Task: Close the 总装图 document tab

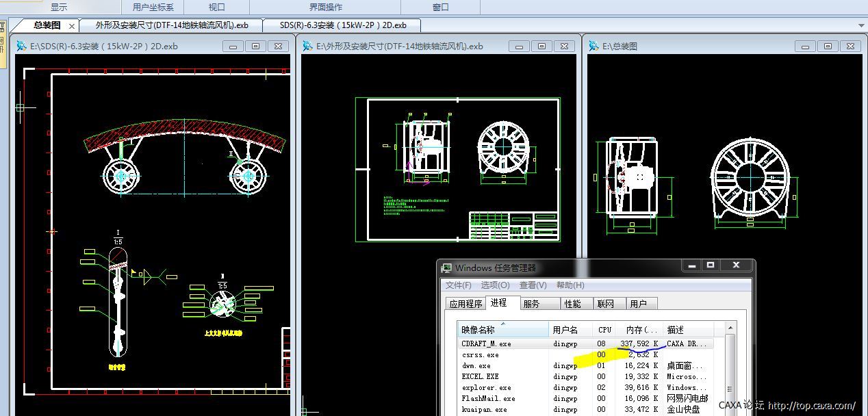Action: (x=72, y=26)
